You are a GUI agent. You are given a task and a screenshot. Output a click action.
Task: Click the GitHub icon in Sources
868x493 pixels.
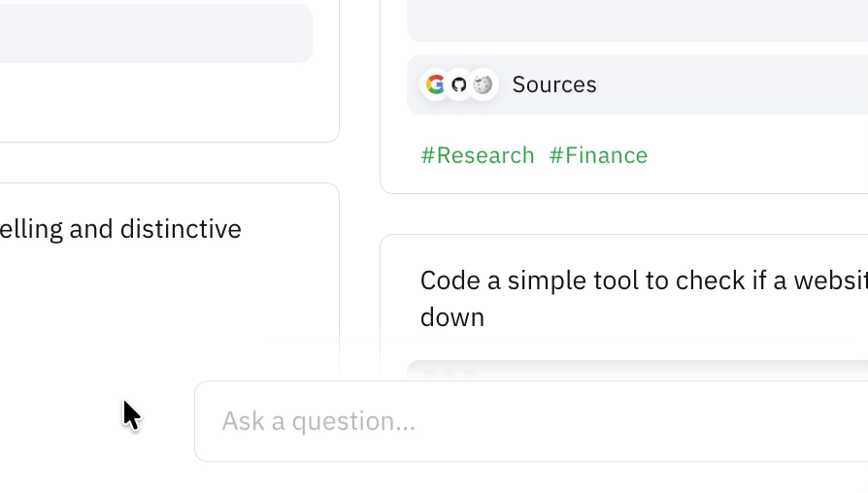458,84
